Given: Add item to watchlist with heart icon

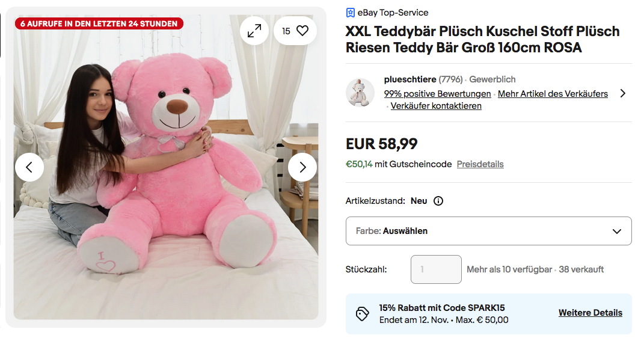Looking at the screenshot, I should click(x=302, y=31).
